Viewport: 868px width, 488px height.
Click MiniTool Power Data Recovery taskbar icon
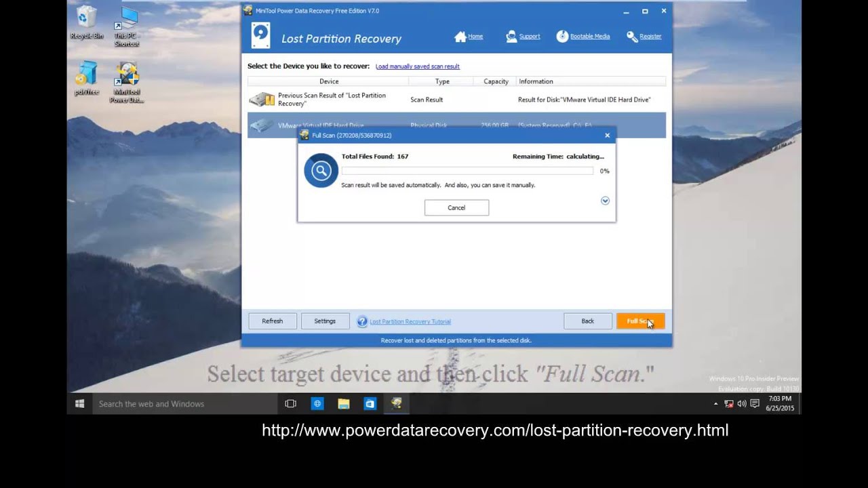[x=397, y=404]
